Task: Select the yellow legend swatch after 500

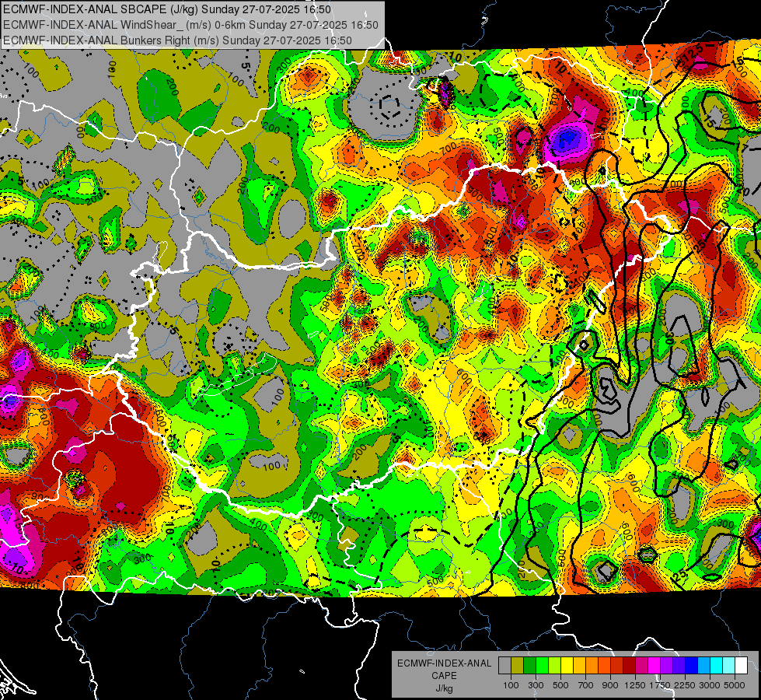Action: [x=567, y=666]
